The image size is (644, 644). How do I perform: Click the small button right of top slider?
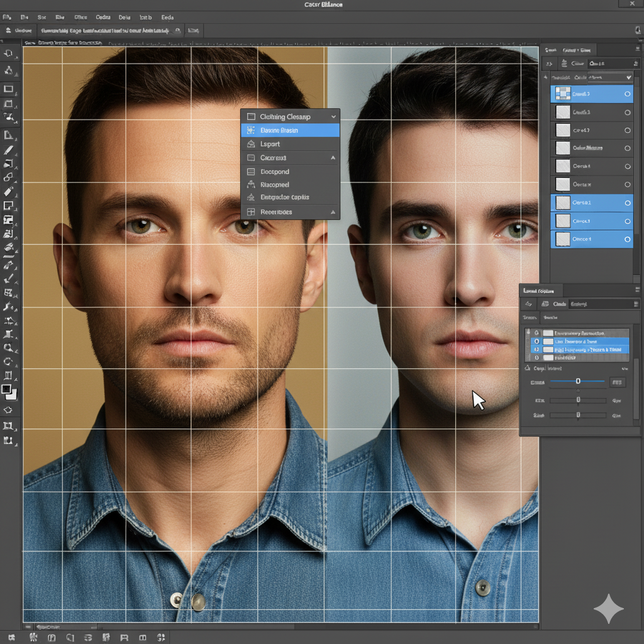(618, 382)
